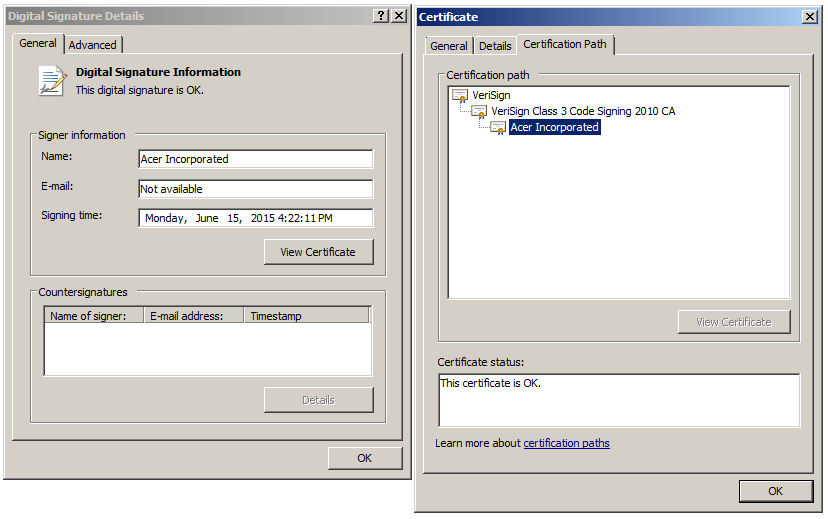Image resolution: width=828 pixels, height=519 pixels.
Task: Click the VeriSign root certificate icon
Action: point(460,96)
